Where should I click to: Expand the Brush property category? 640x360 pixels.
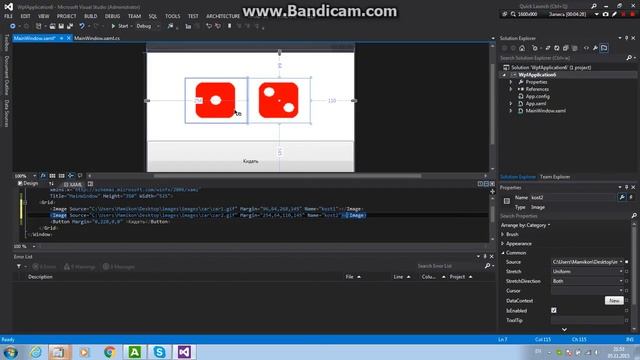pos(503,234)
